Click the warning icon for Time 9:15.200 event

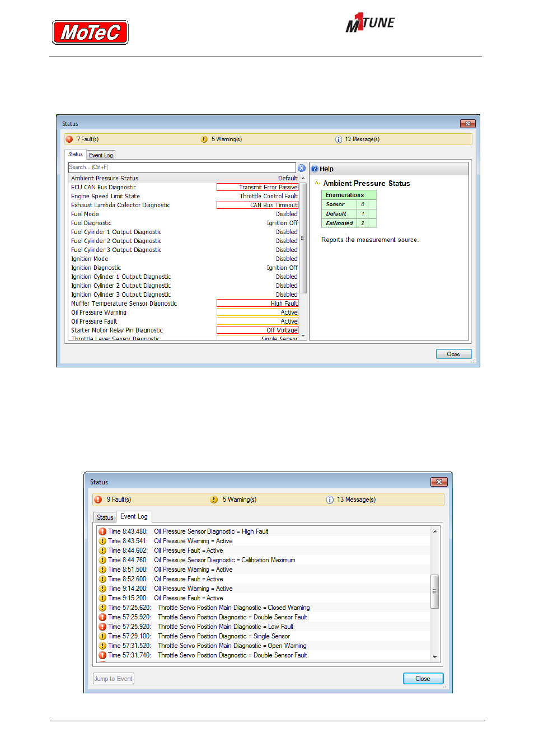102,598
